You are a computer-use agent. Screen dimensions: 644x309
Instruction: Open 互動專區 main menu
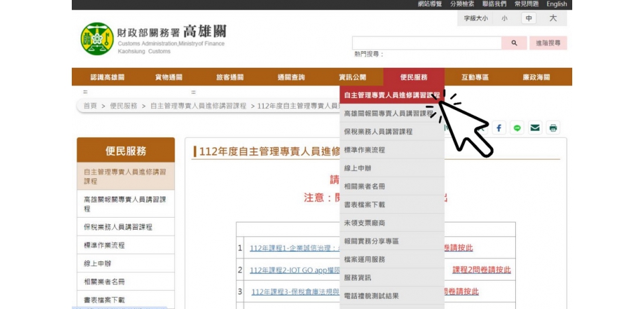point(475,77)
